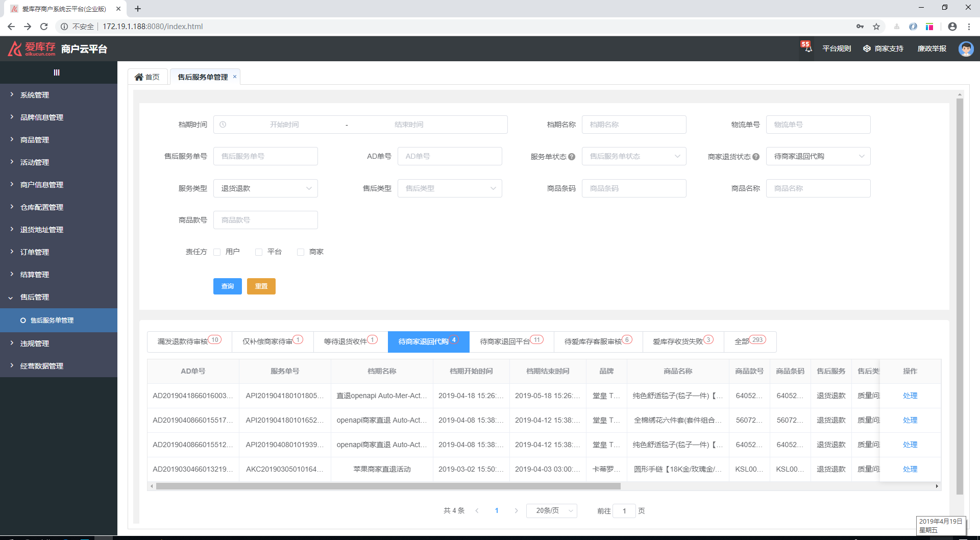980x540 pixels.
Task: Expand 品牌信息管理 menu
Action: coord(59,117)
